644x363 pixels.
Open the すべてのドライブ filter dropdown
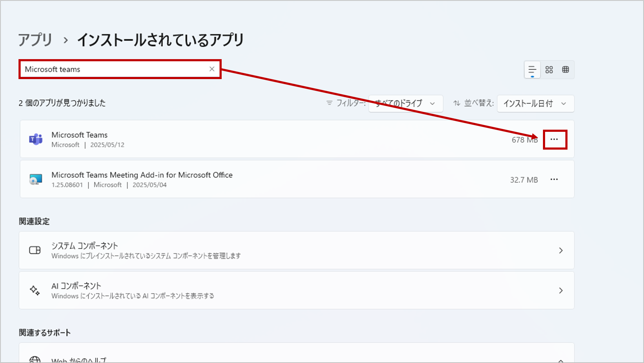tap(406, 103)
